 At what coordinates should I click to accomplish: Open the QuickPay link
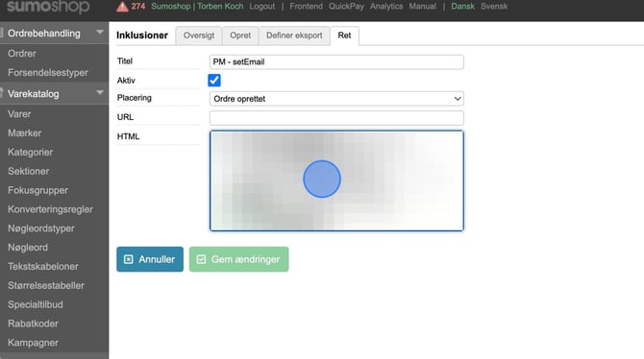click(x=346, y=6)
